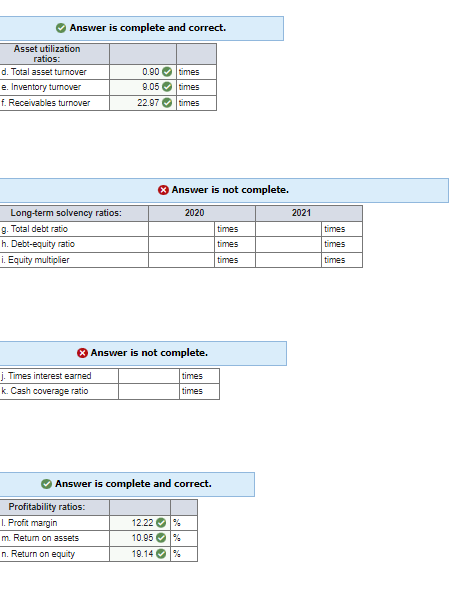Click the 'm. Return on assets' label
Viewport: 474px width, 589px height.
coord(40,538)
